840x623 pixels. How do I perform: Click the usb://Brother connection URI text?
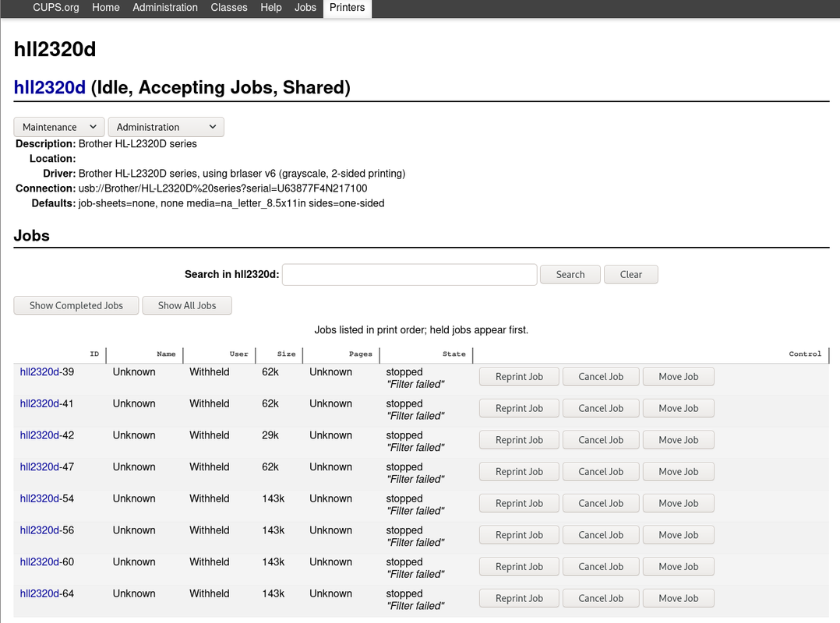pyautogui.click(x=223, y=188)
